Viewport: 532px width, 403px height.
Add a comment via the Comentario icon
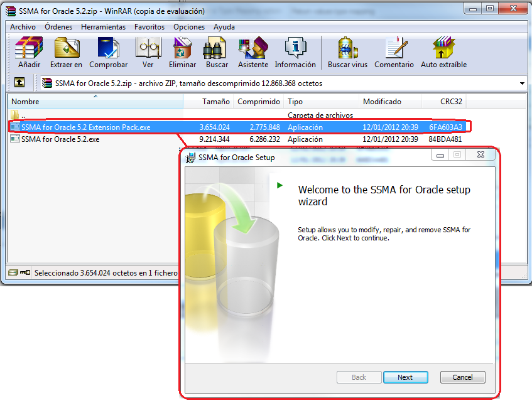click(x=394, y=52)
